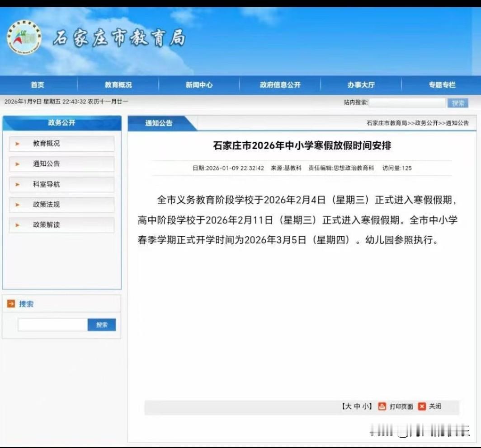Select 大 font size option
The image size is (481, 448).
pyautogui.click(x=349, y=406)
